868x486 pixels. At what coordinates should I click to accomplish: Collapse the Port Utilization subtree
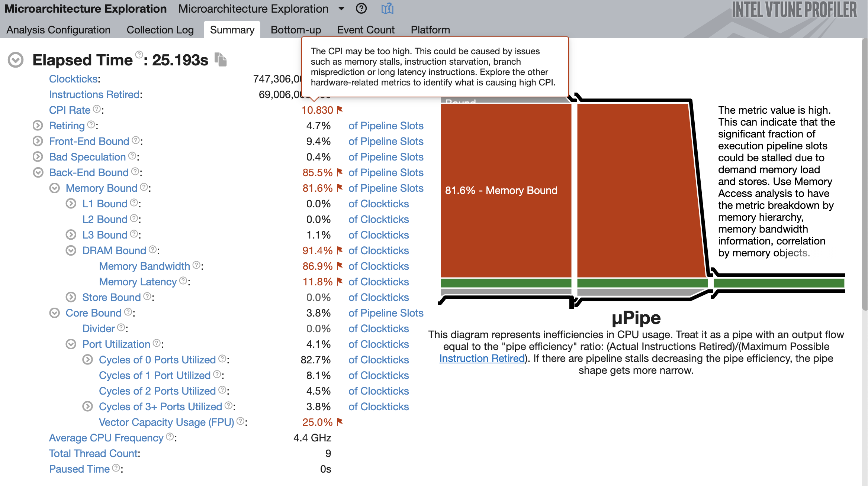click(x=71, y=344)
